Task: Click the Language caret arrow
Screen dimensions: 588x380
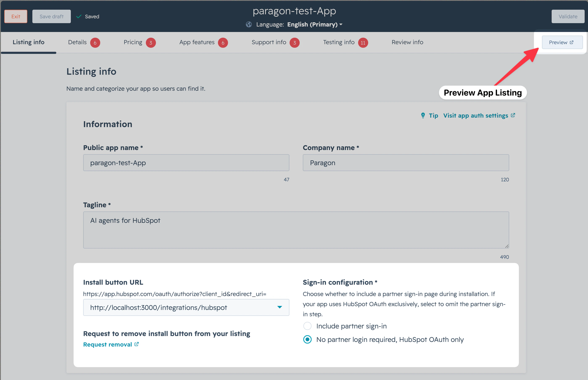Action: [341, 24]
